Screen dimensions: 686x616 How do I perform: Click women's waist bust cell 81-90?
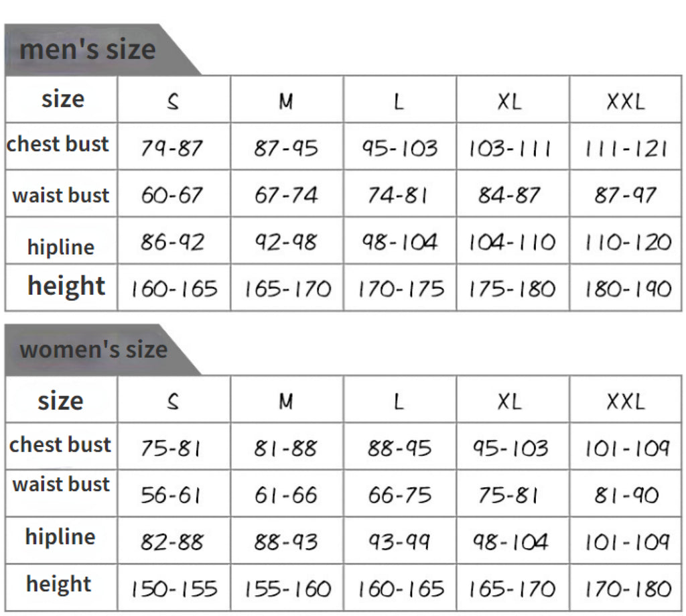626,495
